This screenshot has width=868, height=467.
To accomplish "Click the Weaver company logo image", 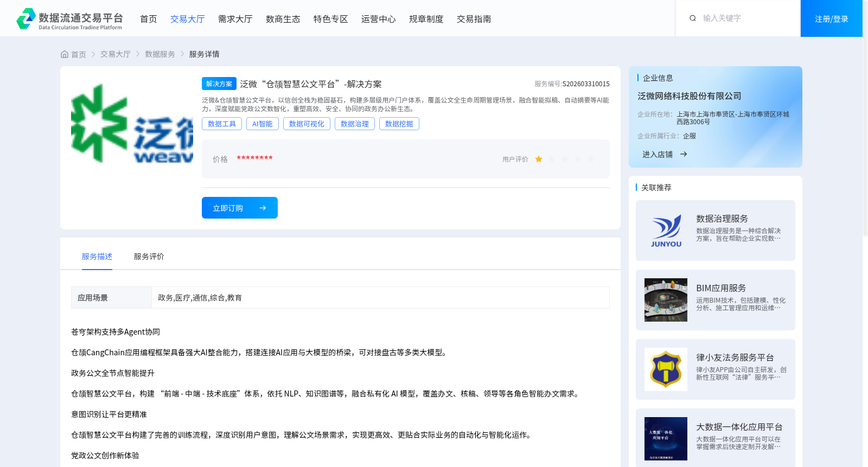I will tap(132, 123).
